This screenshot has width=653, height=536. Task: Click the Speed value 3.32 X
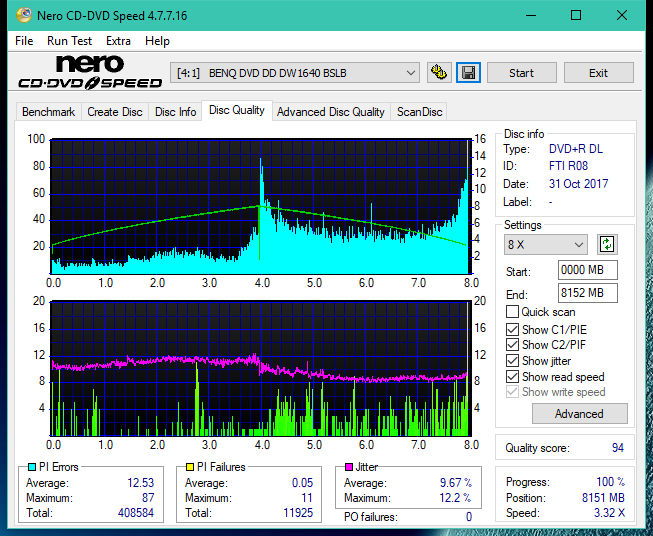[x=609, y=513]
